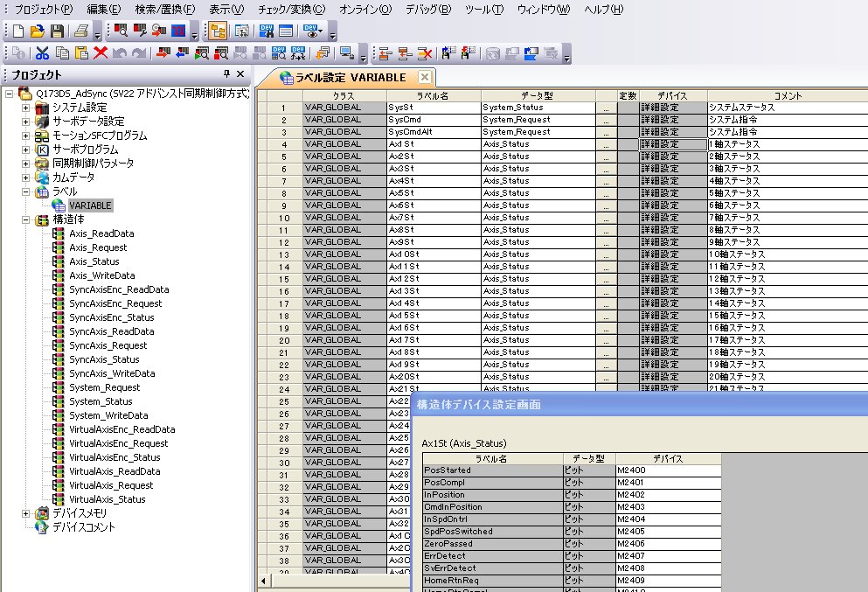Pin the プロジェクト panel with the pushpin
868x592 pixels.
point(227,75)
